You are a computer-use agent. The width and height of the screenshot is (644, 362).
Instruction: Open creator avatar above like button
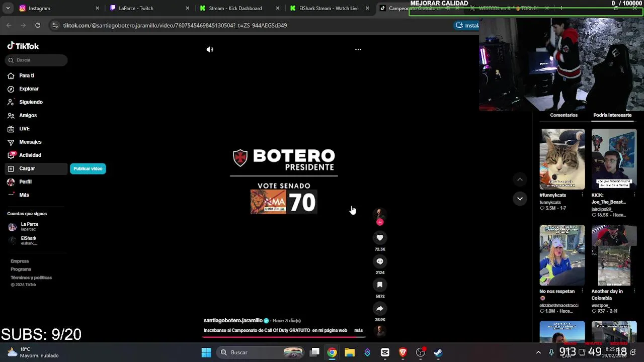[x=379, y=214]
